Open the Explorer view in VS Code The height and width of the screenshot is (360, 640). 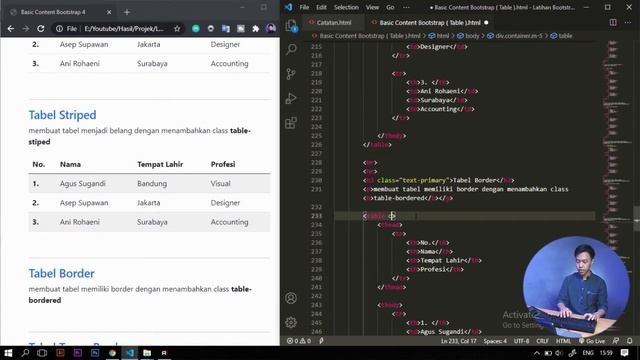(x=291, y=25)
